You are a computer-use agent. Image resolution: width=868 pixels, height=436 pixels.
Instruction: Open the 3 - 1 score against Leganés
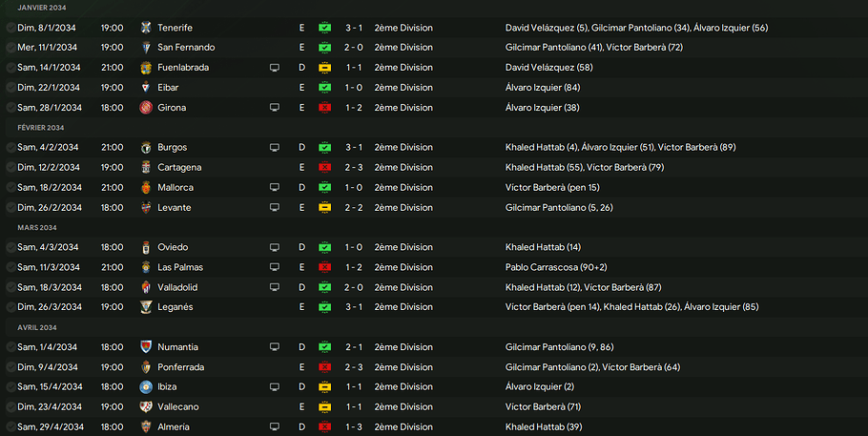[x=353, y=307]
